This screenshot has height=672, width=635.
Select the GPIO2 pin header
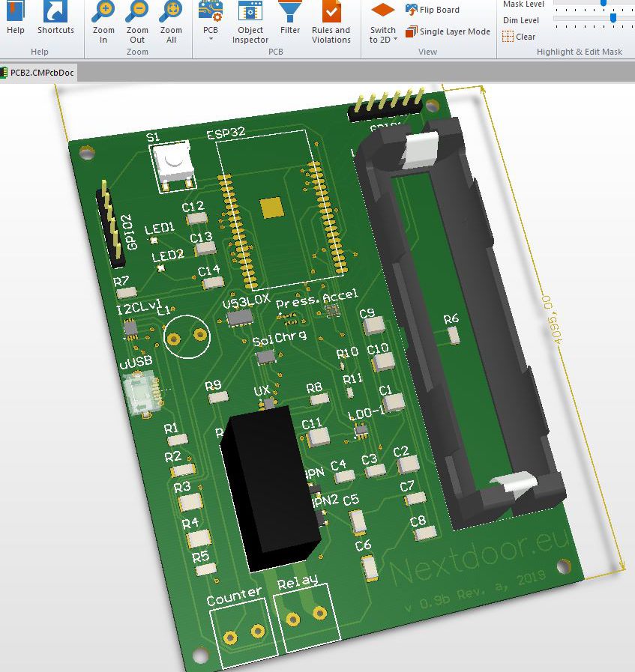click(109, 225)
